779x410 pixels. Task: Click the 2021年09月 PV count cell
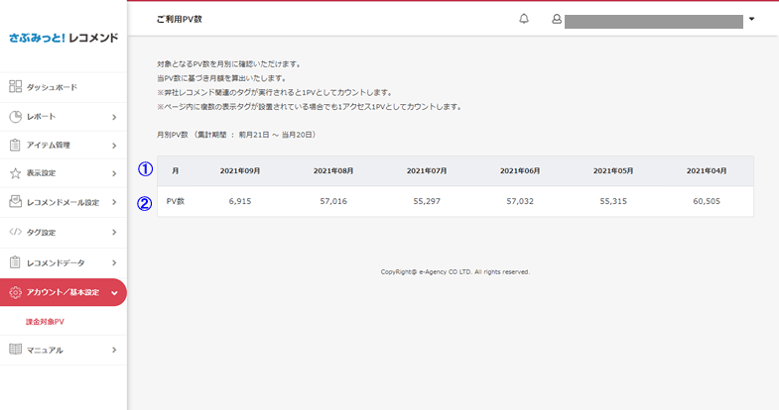coord(240,201)
